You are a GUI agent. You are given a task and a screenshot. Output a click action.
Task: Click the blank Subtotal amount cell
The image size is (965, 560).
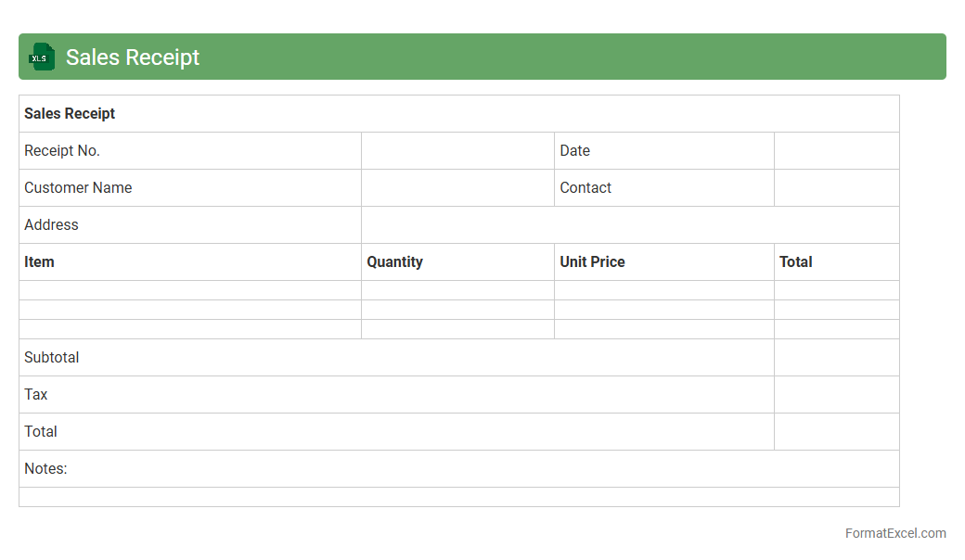[x=836, y=358]
